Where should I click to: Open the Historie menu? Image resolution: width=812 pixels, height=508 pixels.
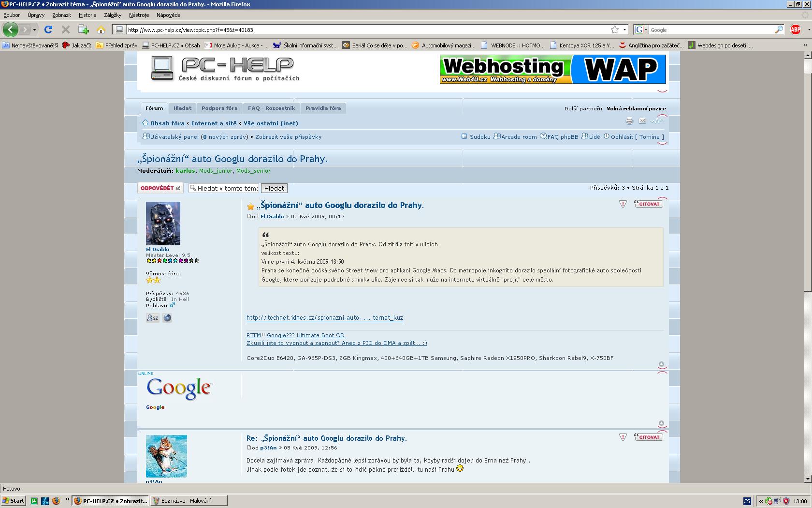coord(87,15)
